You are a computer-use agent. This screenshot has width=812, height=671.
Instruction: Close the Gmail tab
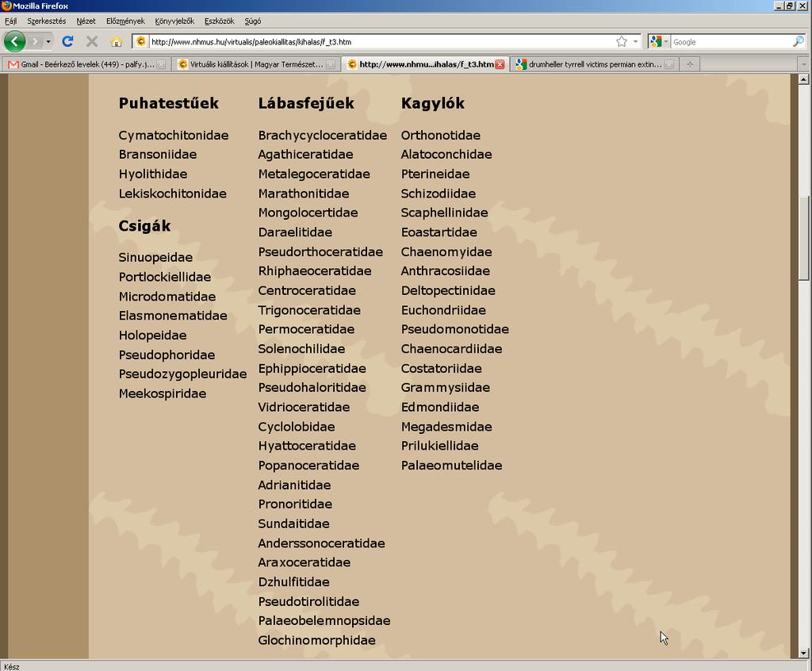pos(161,64)
